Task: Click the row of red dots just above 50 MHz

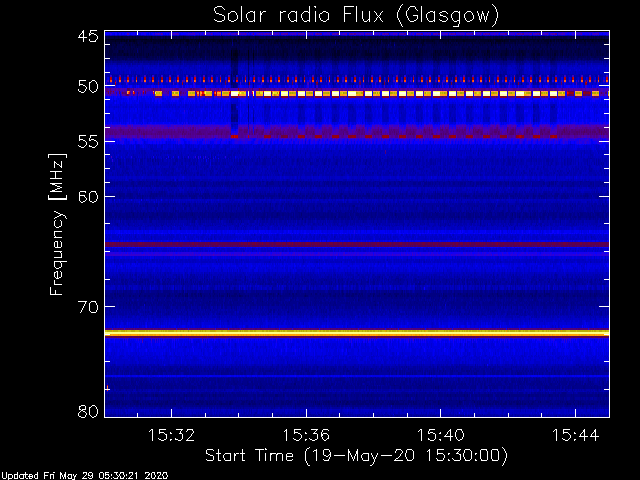Action: pos(357,79)
